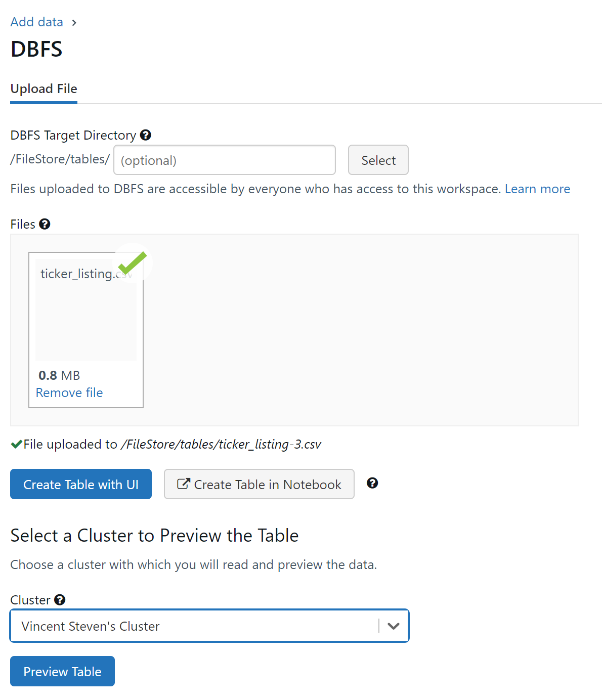Click green checkmark on ticker_listing.csv file
Viewport: 602px width, 700px height.
pos(133,262)
